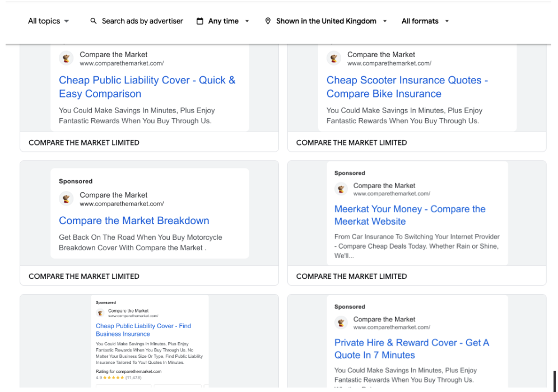Open Shown in the United Kingdom filter
The image size is (558, 392).
pos(326,21)
